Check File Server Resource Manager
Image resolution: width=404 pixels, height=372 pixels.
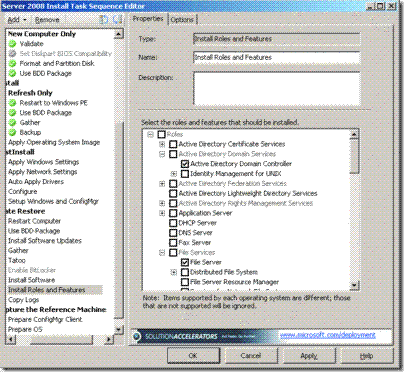click(185, 282)
